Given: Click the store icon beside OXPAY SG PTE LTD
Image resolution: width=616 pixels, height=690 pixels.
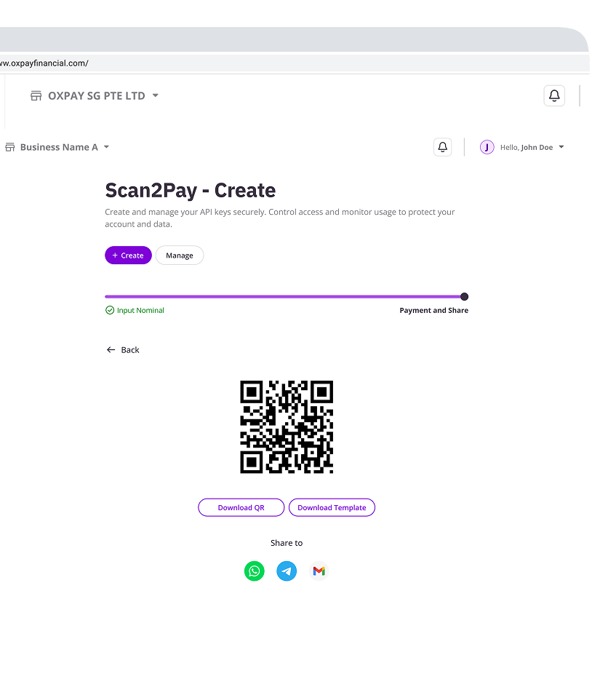Looking at the screenshot, I should [36, 96].
